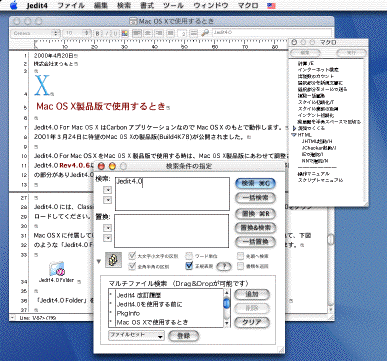Screen dimensions: 387x361
Task: Open the second dropdown beside the replace field
Action: click(x=107, y=238)
